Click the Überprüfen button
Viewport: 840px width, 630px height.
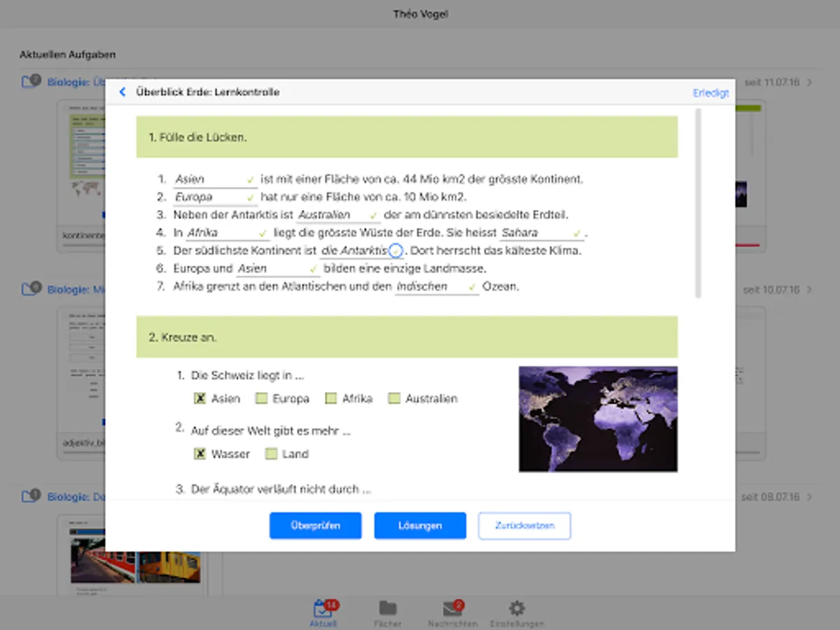[316, 526]
